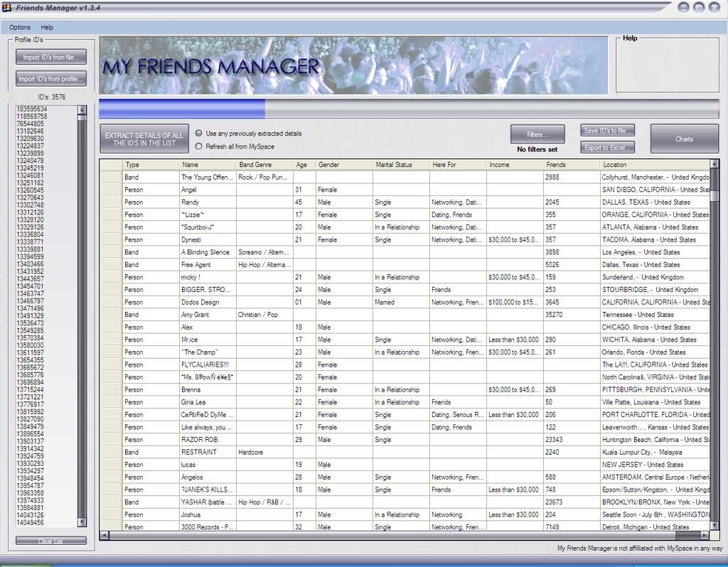Sort table by Type column header
The height and width of the screenshot is (567, 728).
150,165
